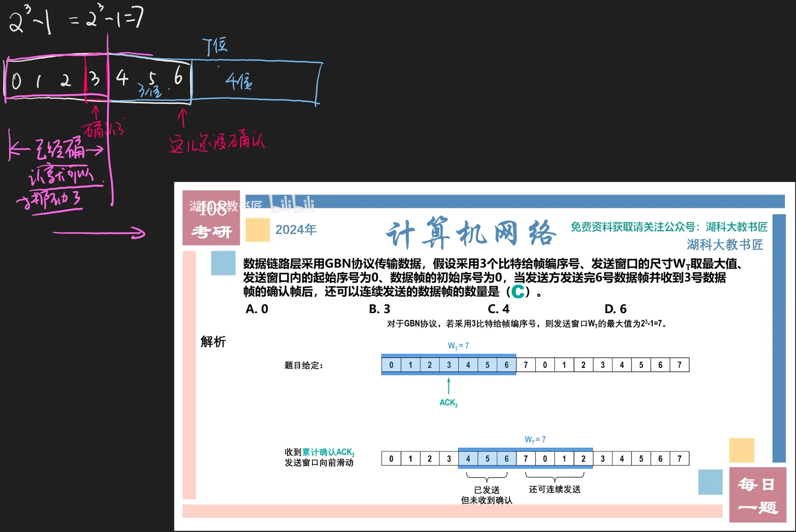This screenshot has width=796, height=532.
Task: Click the 408 考研 badge
Action: [211, 218]
